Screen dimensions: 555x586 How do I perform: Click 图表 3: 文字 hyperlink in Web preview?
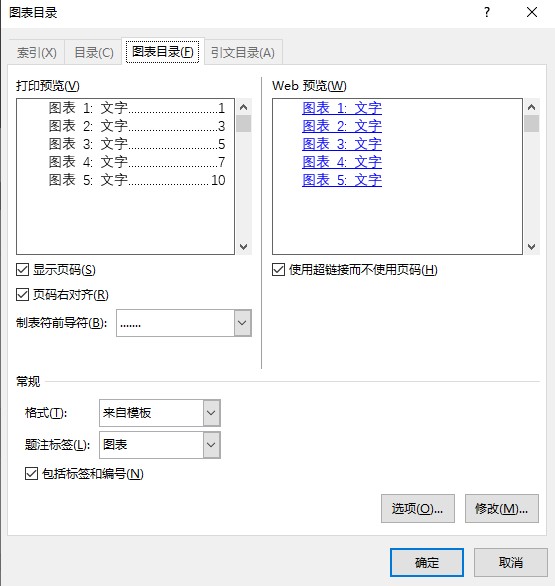[x=342, y=144]
